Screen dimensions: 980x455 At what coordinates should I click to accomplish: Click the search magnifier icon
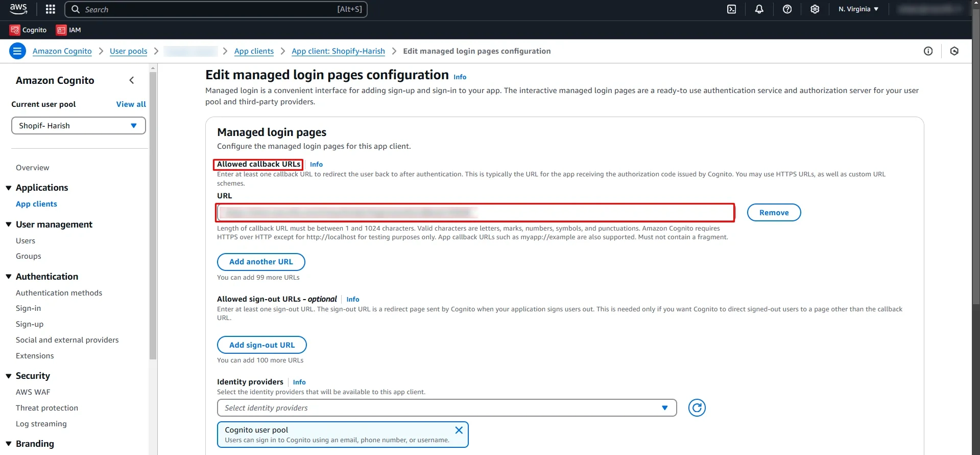pos(76,9)
